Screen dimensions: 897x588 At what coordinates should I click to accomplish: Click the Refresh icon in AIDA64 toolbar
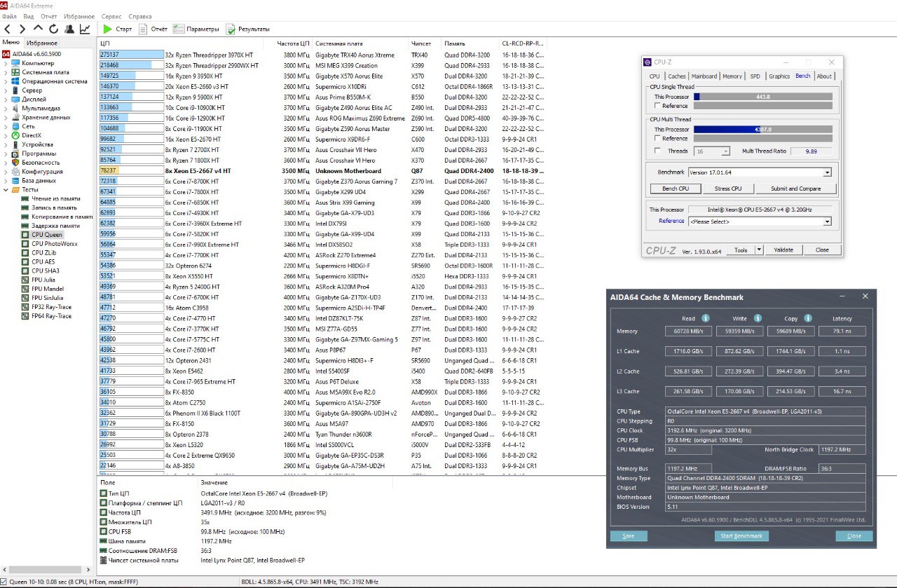53,29
